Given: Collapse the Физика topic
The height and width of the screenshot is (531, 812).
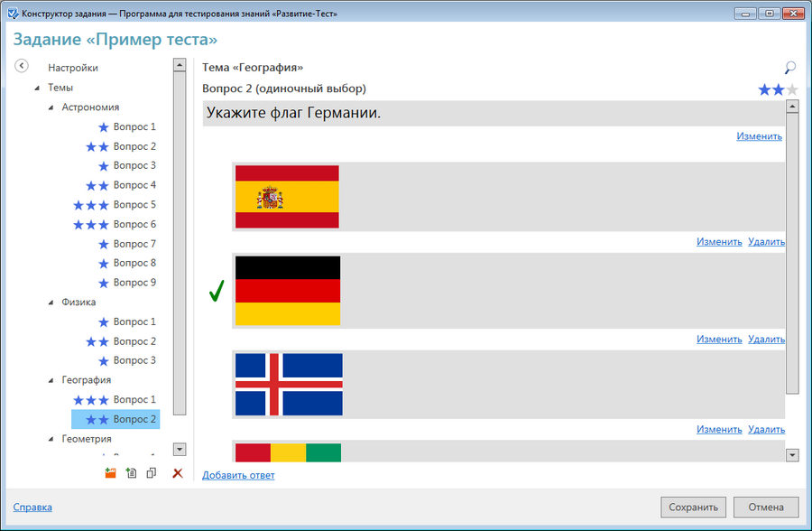Looking at the screenshot, I should point(51,303).
